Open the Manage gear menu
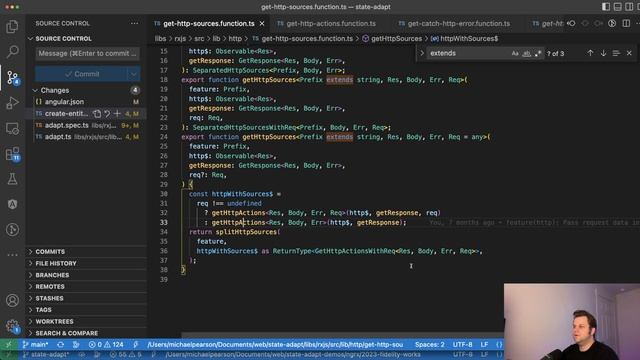Screen dimensions: 640x360 (x=12, y=326)
